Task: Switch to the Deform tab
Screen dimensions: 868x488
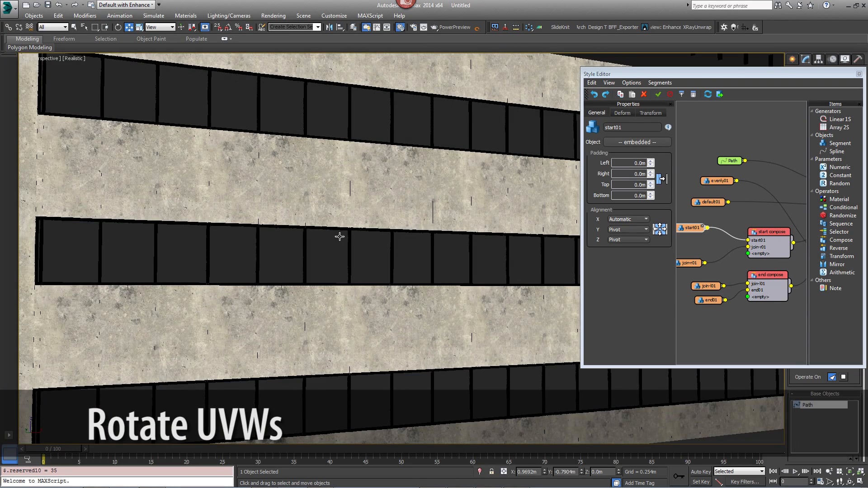Action: pos(622,113)
